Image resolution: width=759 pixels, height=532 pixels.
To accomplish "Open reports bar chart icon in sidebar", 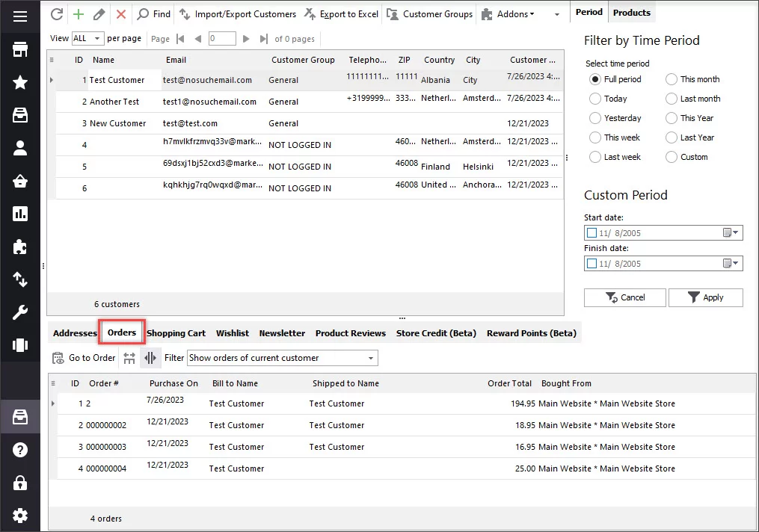I will [20, 214].
